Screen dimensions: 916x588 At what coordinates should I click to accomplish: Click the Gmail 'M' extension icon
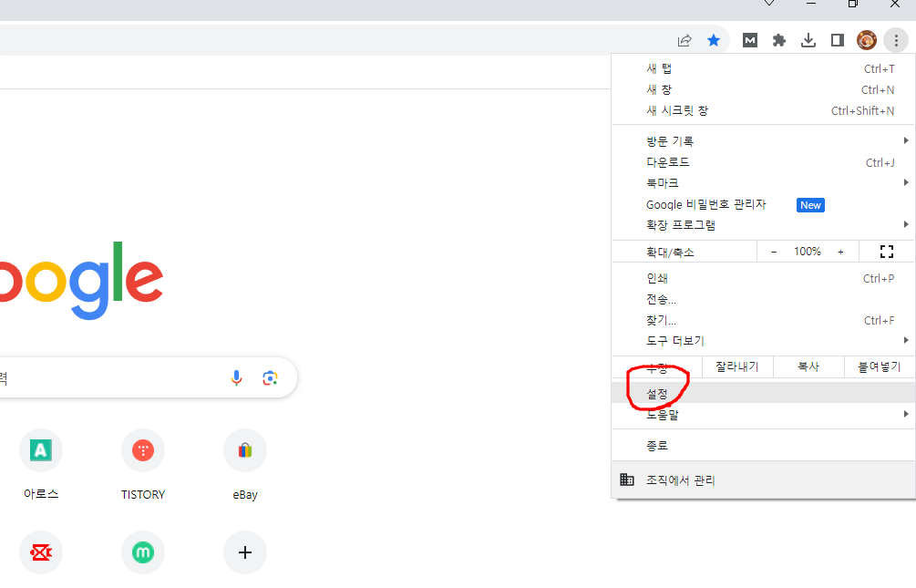tap(749, 40)
